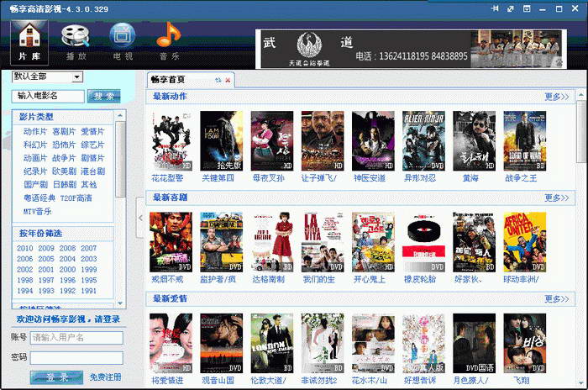The width and height of the screenshot is (588, 390).
Task: Open the 关键第四 movie poster
Action: (x=221, y=140)
